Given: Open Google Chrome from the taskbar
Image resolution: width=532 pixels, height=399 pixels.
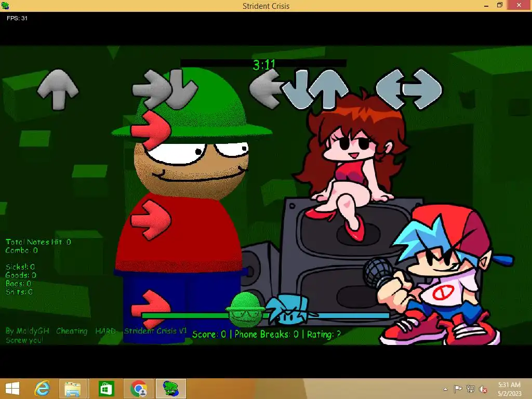Looking at the screenshot, I should tap(139, 389).
